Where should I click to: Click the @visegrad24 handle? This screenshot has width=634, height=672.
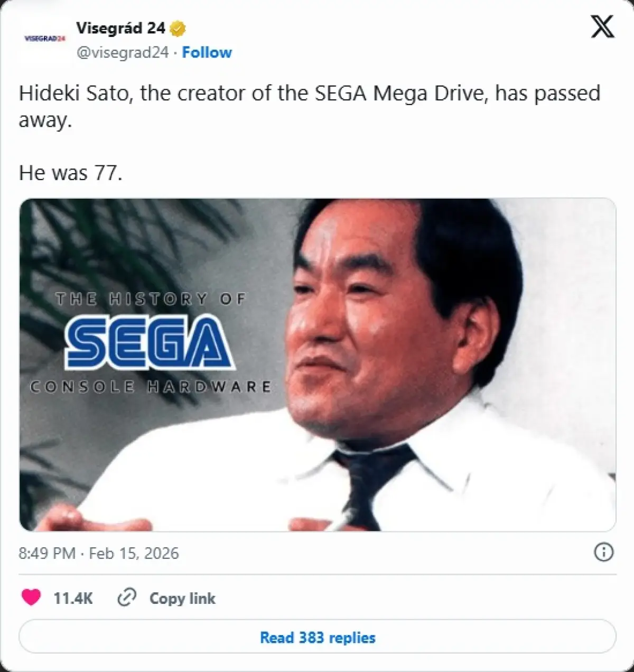coord(123,52)
